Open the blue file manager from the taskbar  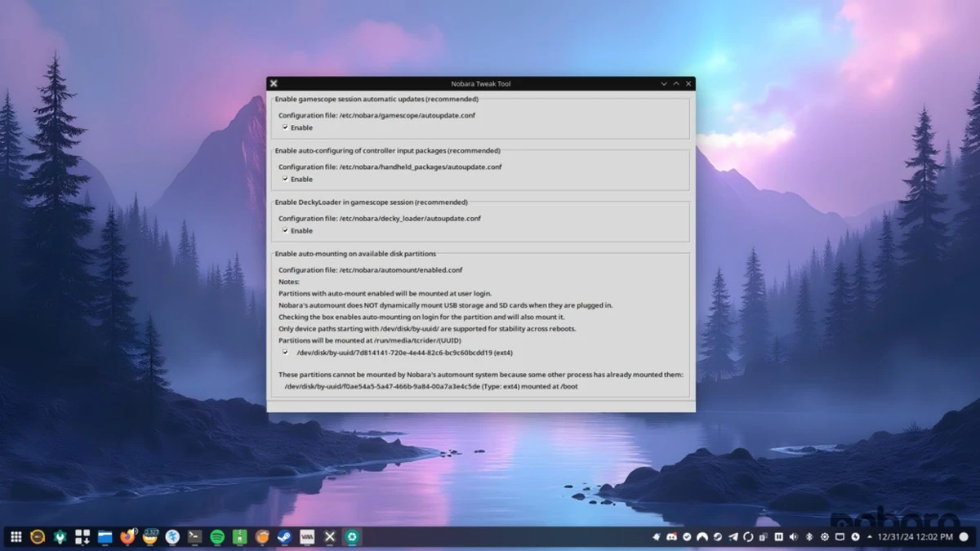105,537
